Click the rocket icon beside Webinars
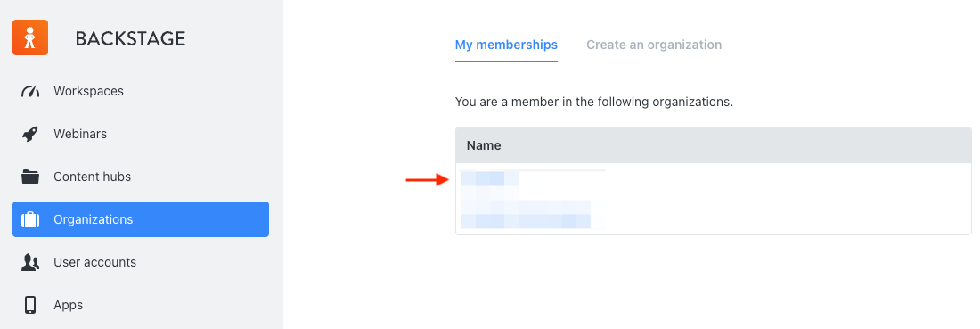Viewport: 980px width, 329px height. 30,134
